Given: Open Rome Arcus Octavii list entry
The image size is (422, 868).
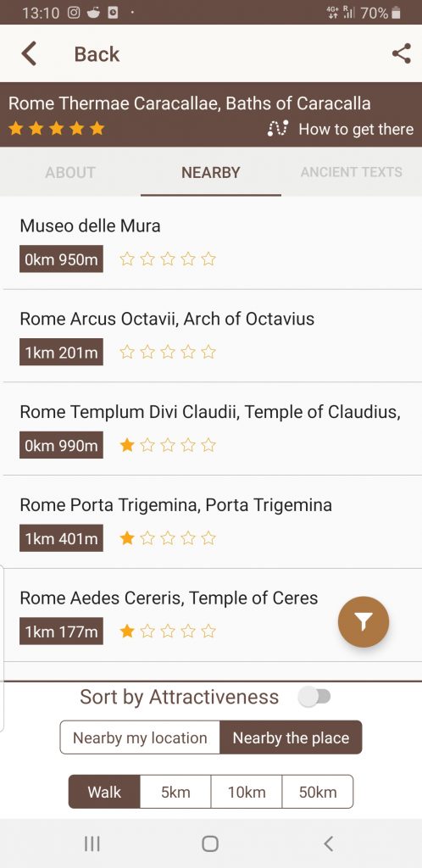Looking at the screenshot, I should pyautogui.click(x=211, y=336).
